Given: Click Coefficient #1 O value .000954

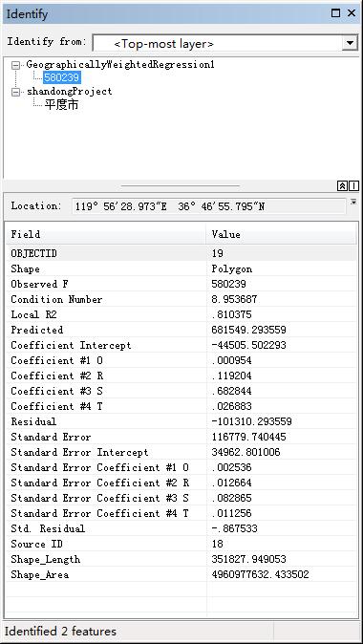Looking at the screenshot, I should pyautogui.click(x=231, y=360).
